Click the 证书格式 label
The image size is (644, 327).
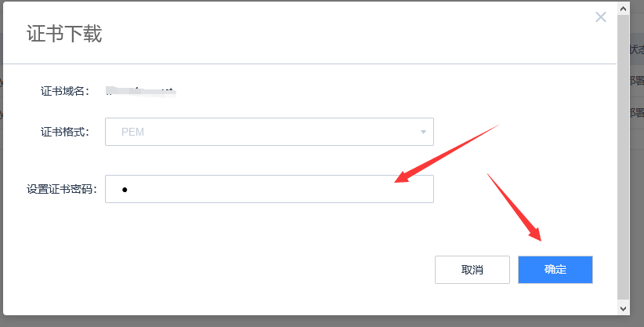pos(65,132)
